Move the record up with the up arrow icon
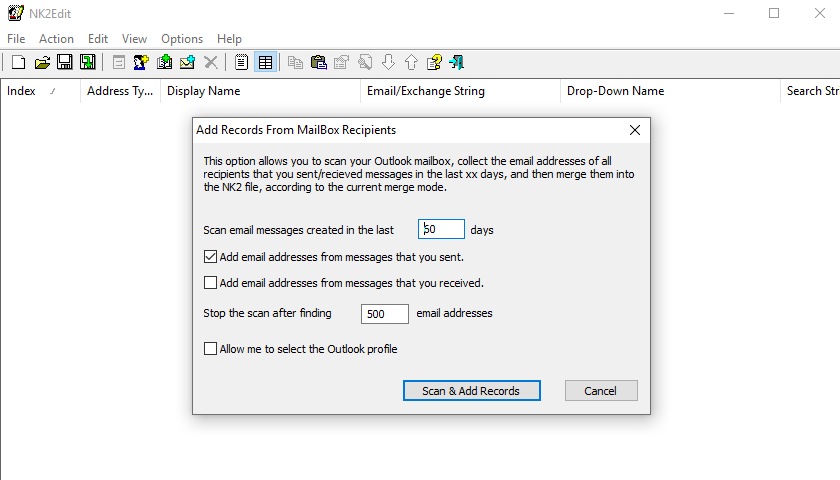The height and width of the screenshot is (480, 840). pos(411,63)
